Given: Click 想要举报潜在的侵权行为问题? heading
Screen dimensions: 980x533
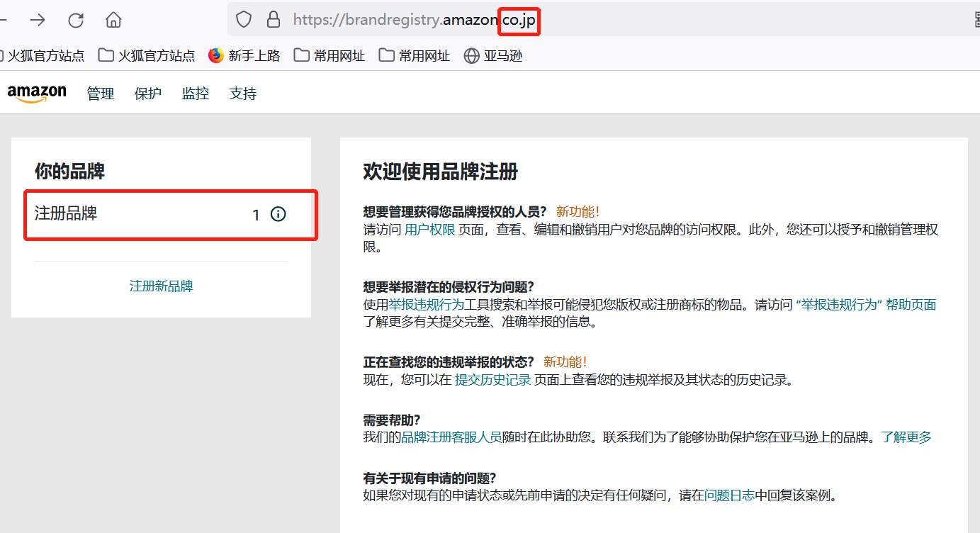Looking at the screenshot, I should coord(449,286).
